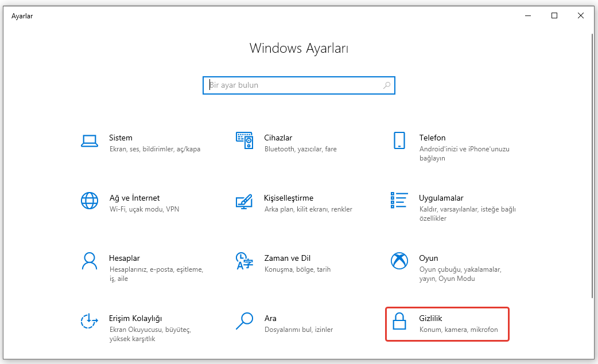Screen dimensions: 598x364
Task: Click the search magnifier in settings box
Action: click(387, 85)
